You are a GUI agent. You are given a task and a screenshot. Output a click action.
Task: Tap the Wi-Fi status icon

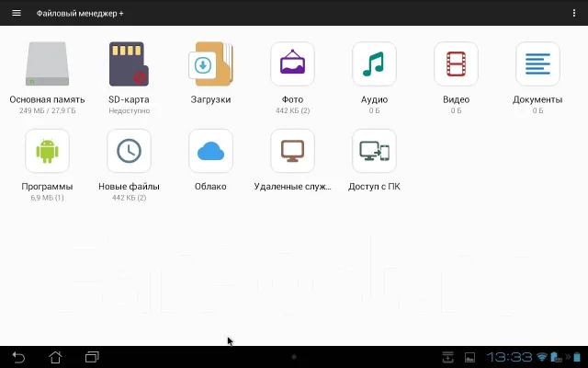[x=542, y=357]
